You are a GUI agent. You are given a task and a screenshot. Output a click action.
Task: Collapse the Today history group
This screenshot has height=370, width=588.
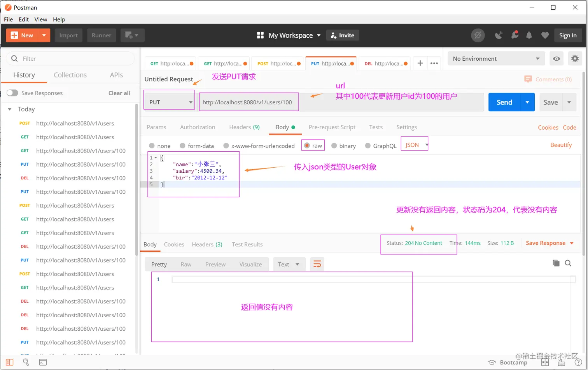coord(10,109)
